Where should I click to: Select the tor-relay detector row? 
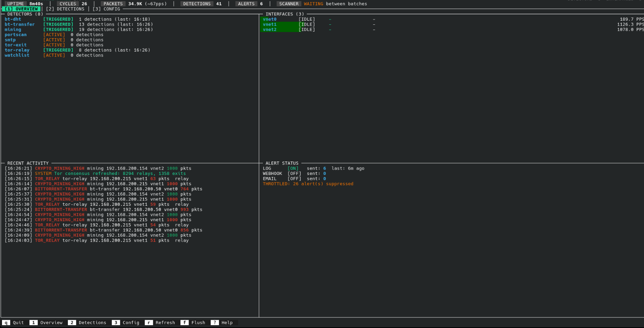tap(17, 50)
